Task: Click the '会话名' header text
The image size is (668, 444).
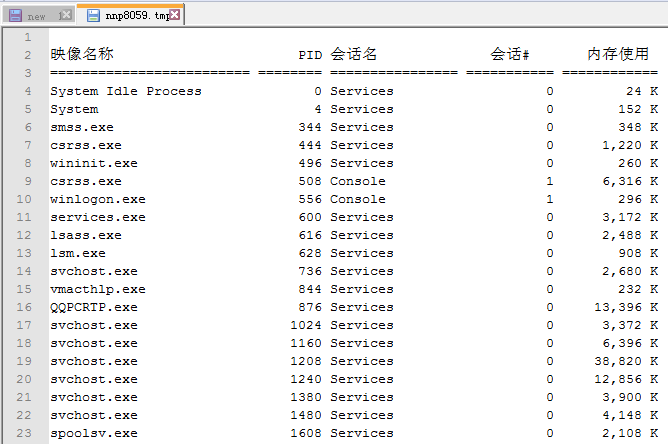Action: 354,54
